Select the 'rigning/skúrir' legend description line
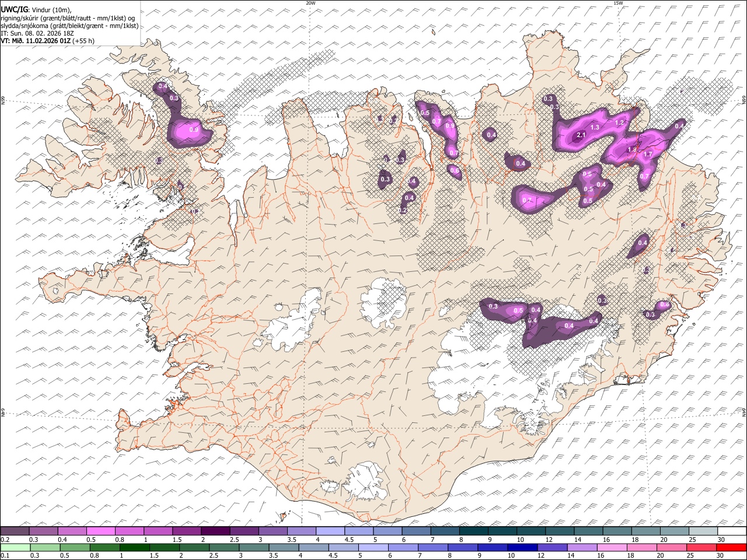Screen dimensions: 747x560 [68, 18]
